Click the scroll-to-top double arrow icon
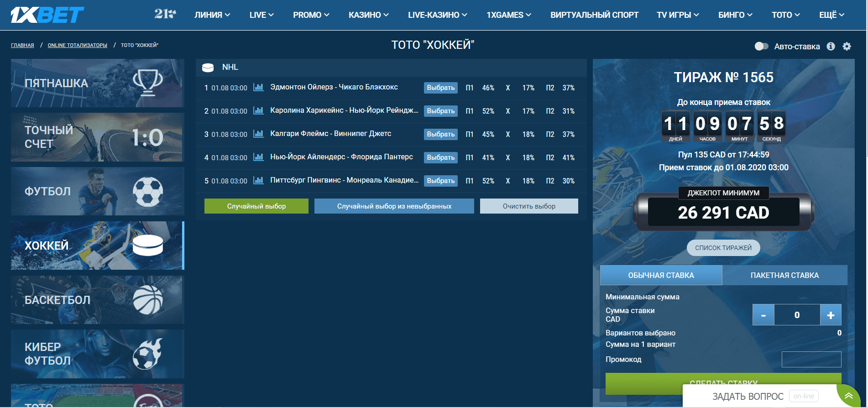Viewport: 868px width, 408px height. point(849,396)
